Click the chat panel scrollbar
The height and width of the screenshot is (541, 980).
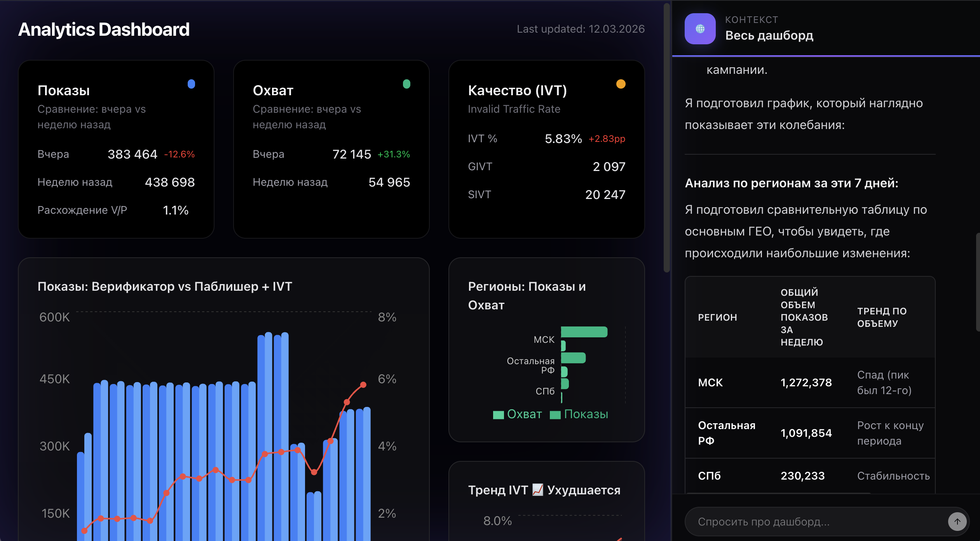click(978, 282)
